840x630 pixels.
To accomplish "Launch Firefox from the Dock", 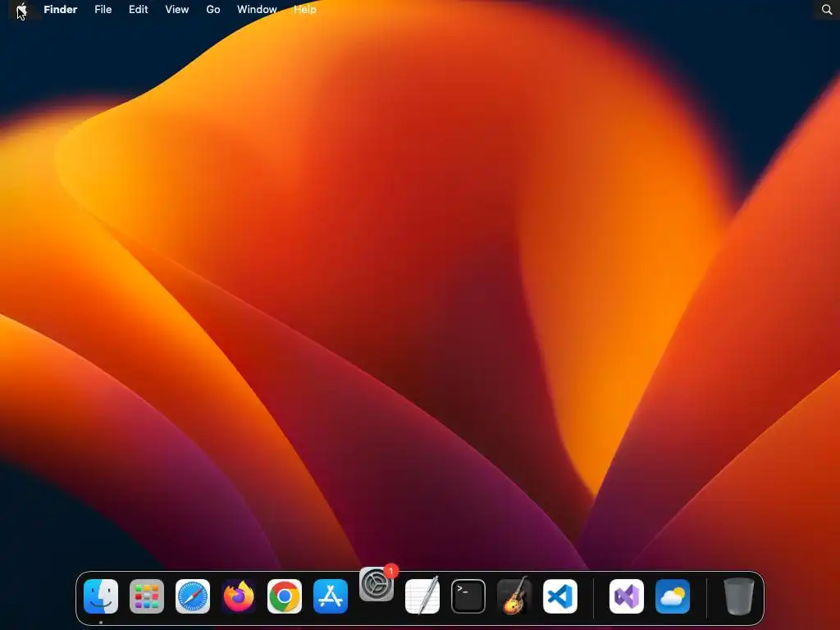I will [239, 596].
